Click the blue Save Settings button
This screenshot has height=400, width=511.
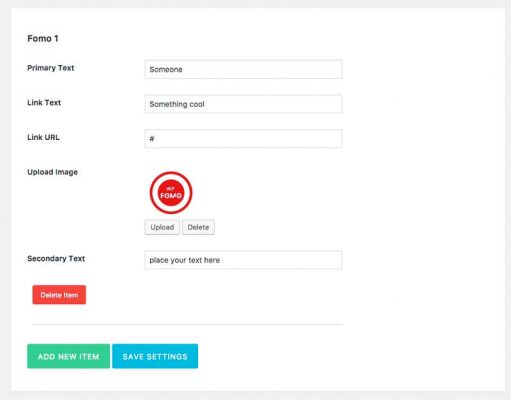[155, 356]
